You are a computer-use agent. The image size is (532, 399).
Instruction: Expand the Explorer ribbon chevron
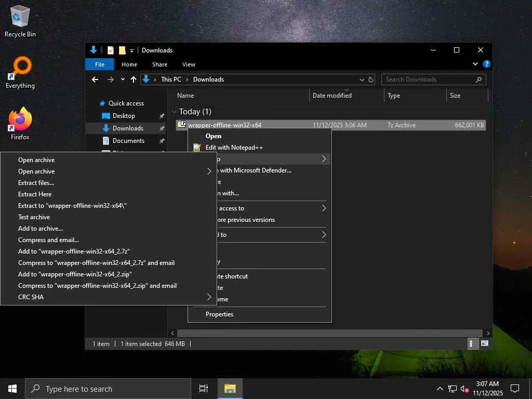475,64
